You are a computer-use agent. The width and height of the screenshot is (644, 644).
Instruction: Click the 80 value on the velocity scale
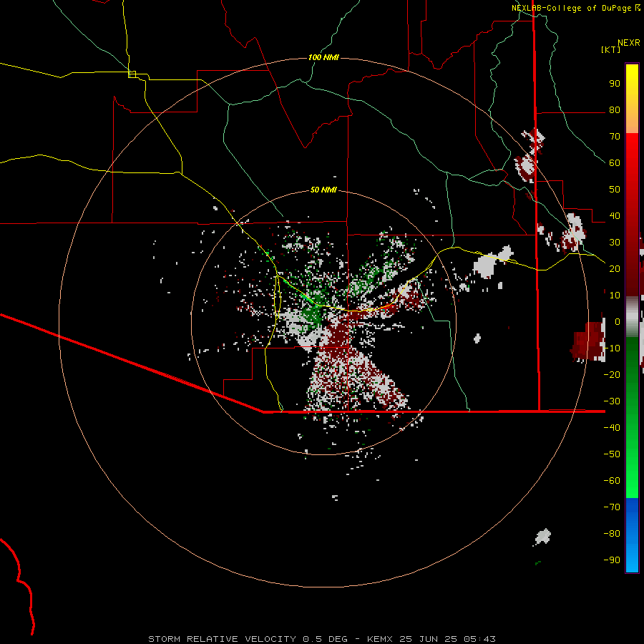click(615, 109)
